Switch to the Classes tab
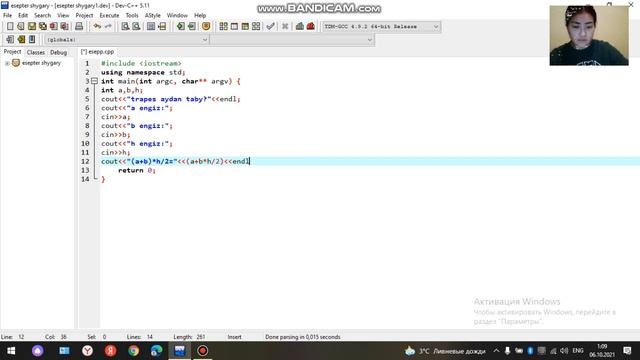 (x=36, y=52)
